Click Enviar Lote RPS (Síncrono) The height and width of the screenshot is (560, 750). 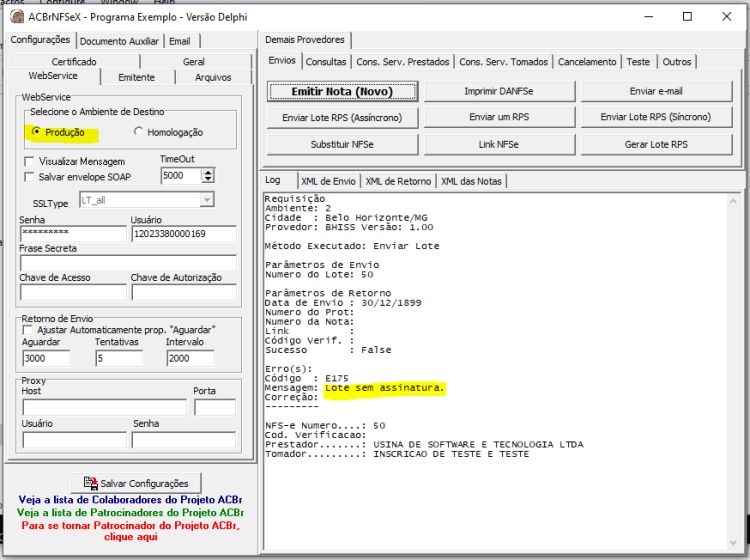pyautogui.click(x=656, y=117)
